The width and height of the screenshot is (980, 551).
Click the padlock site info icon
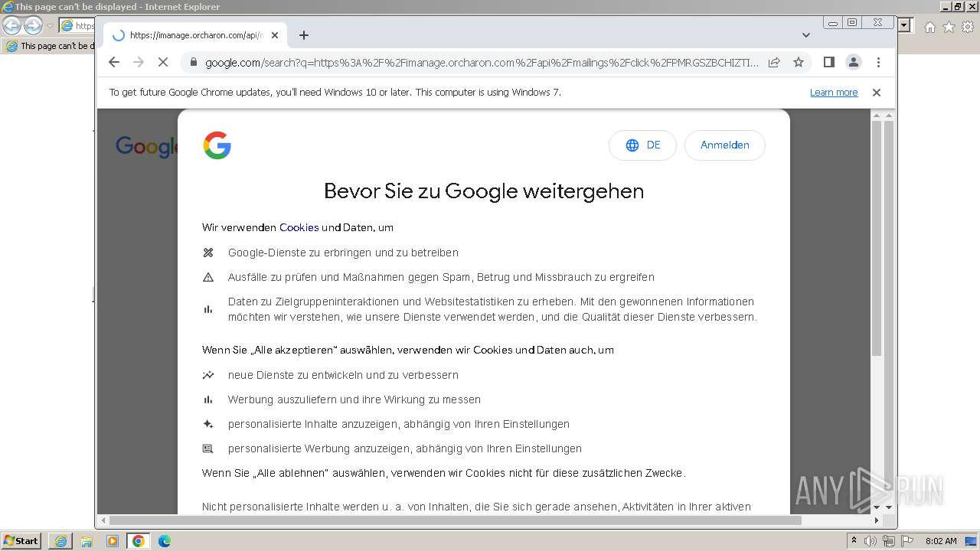coord(193,63)
